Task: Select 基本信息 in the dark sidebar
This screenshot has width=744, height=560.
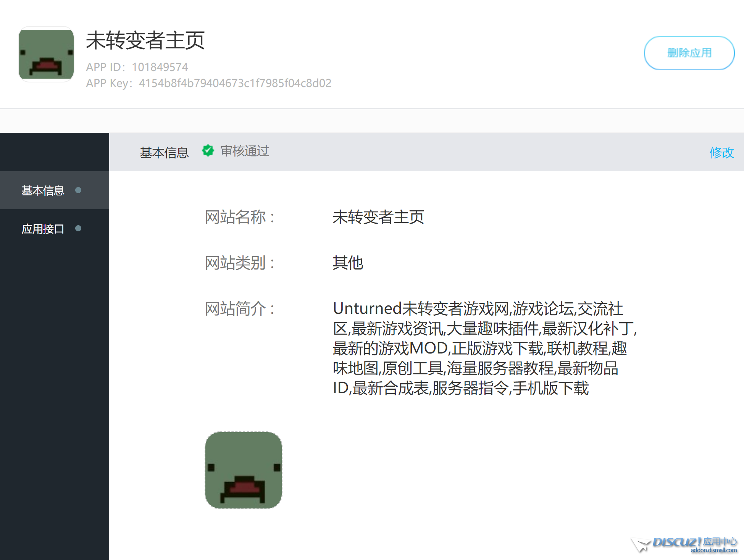Action: (x=54, y=190)
